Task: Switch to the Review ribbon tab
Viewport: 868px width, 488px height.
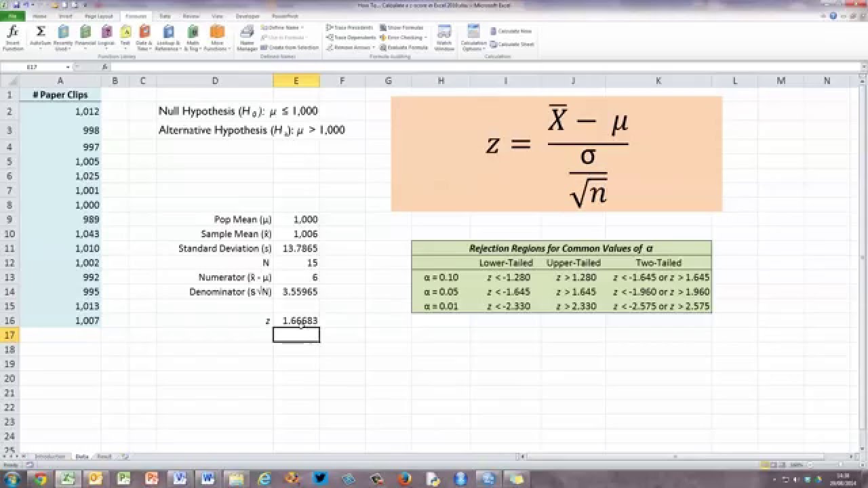Action: click(191, 15)
